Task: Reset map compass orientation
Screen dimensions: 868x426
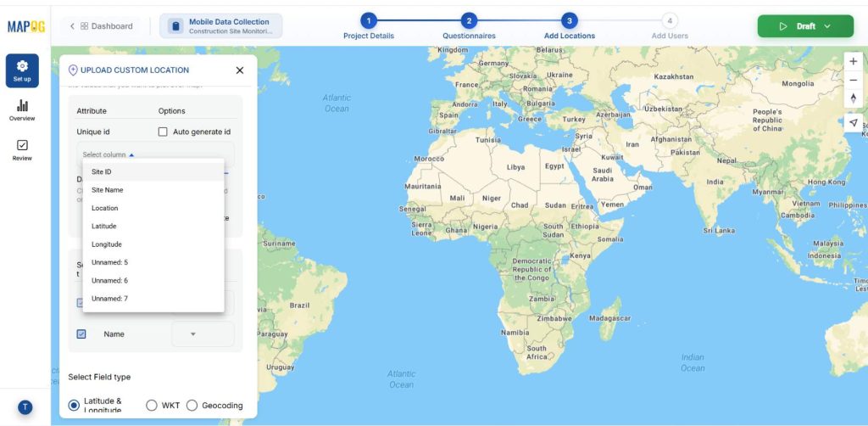Action: (x=853, y=98)
